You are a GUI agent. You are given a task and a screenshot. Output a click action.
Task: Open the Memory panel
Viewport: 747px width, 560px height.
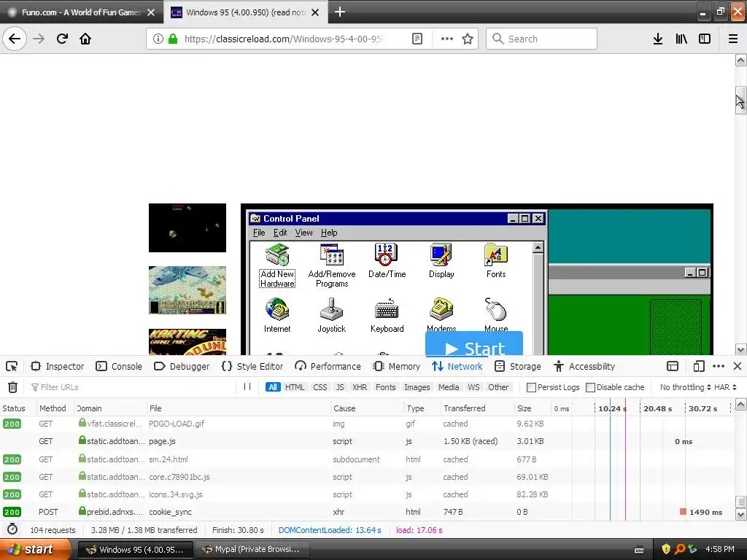[x=397, y=366]
